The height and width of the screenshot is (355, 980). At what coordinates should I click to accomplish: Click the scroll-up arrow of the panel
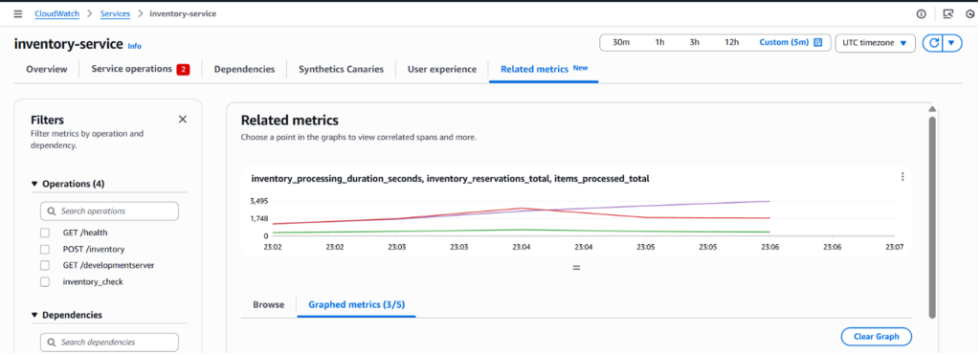(932, 109)
